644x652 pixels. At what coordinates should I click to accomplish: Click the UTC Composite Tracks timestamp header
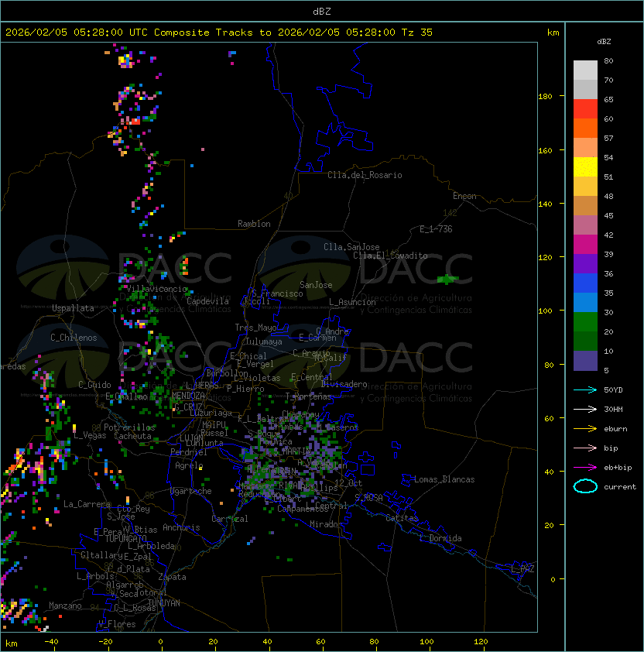tap(219, 33)
